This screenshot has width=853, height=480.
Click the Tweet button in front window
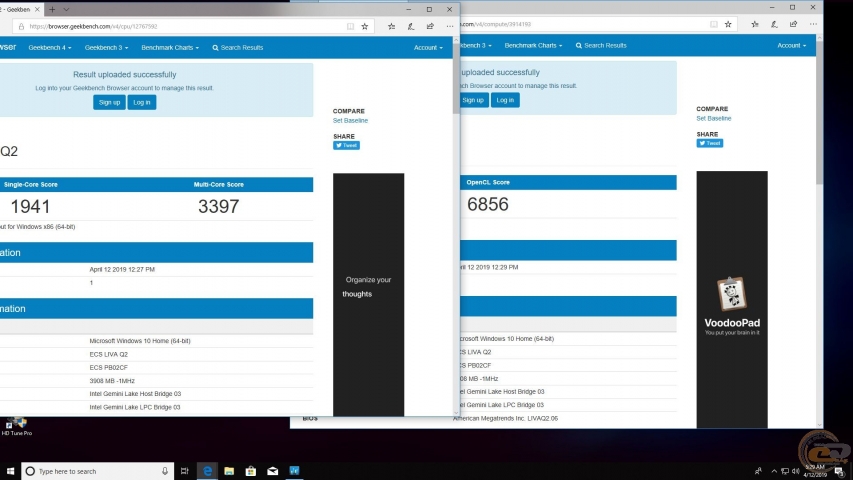tap(346, 145)
